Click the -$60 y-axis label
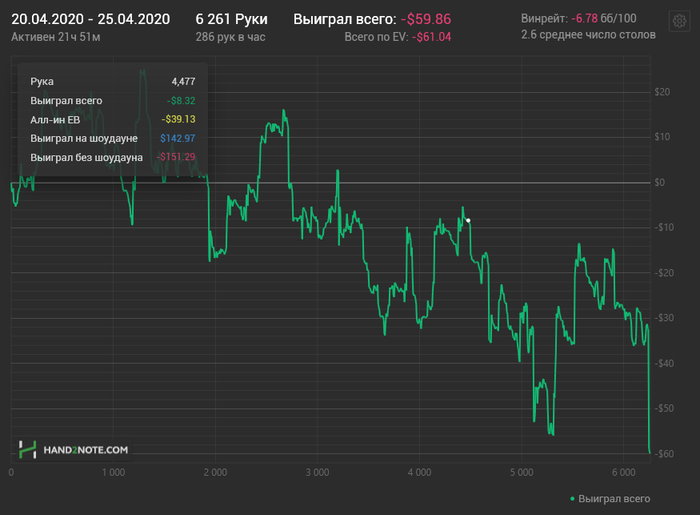Viewport: 700px width, 515px height. click(x=664, y=453)
